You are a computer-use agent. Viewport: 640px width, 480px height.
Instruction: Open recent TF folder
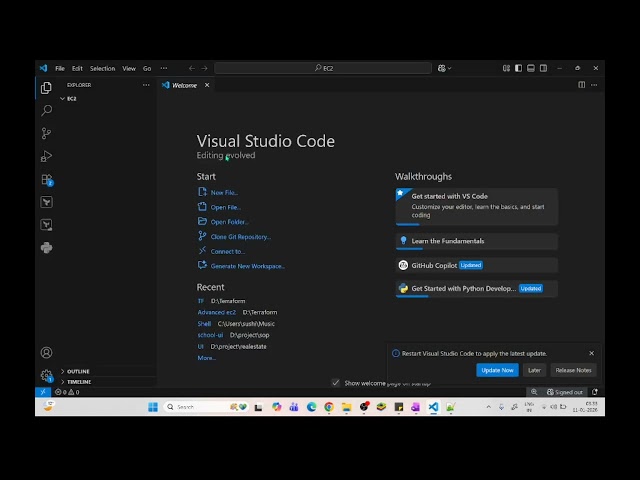pyautogui.click(x=200, y=301)
